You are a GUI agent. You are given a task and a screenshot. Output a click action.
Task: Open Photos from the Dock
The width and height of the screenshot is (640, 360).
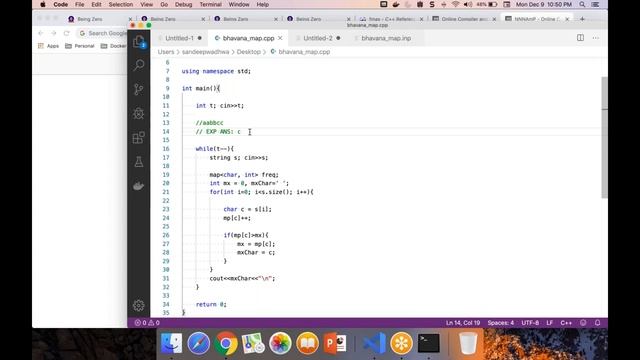tap(280, 343)
